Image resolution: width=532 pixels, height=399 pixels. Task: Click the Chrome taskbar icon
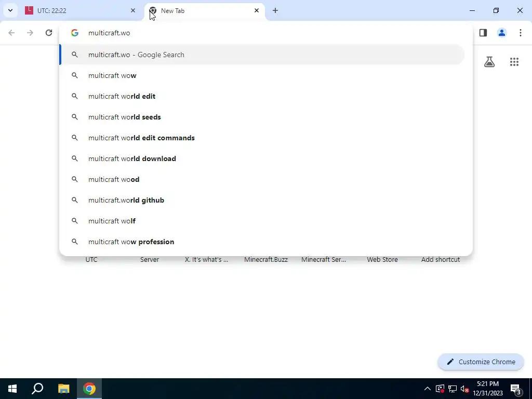89,389
